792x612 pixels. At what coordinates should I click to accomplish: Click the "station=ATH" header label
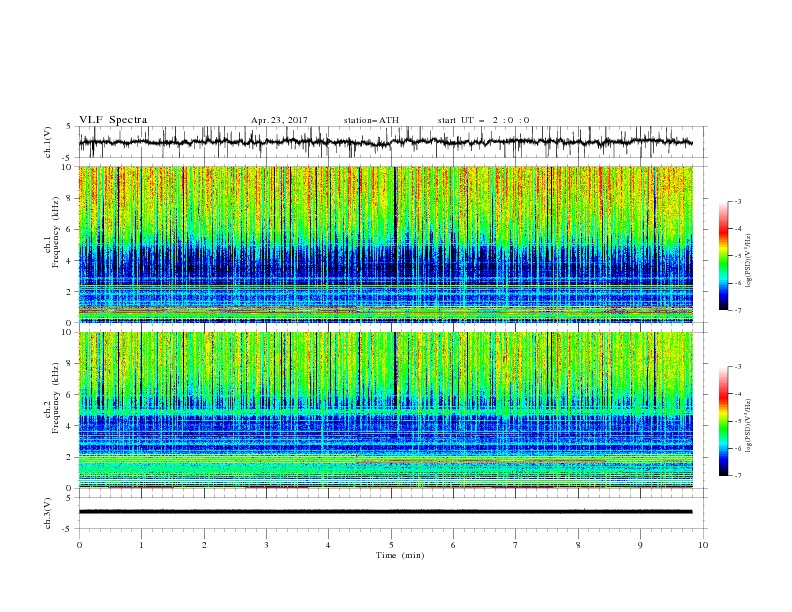371,120
